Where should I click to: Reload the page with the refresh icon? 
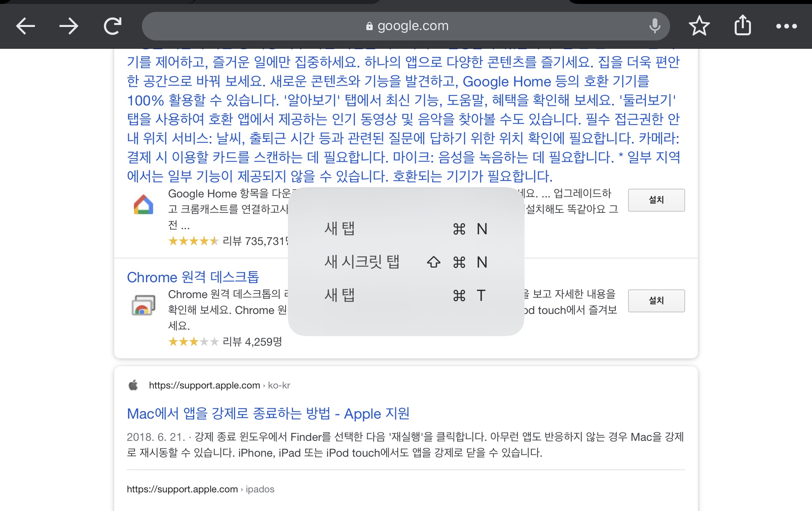[113, 26]
